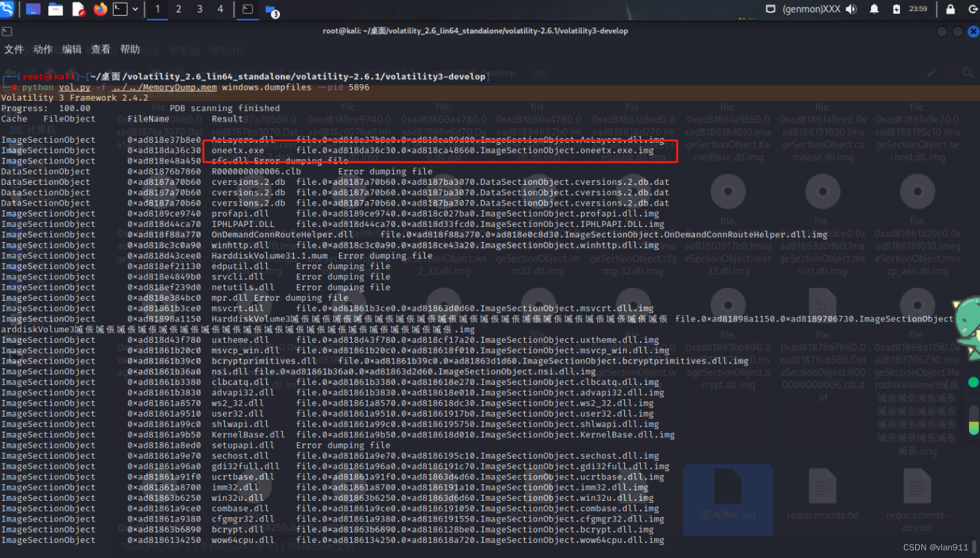
Task: Open the 文件 menu
Action: (14, 49)
